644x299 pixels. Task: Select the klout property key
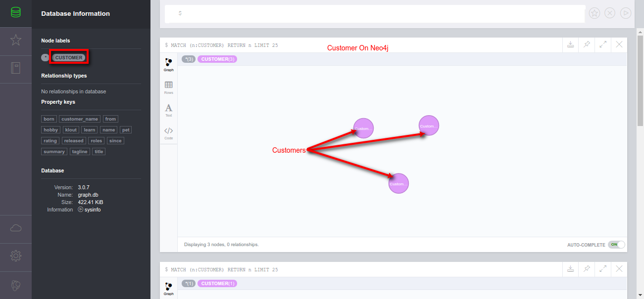71,130
